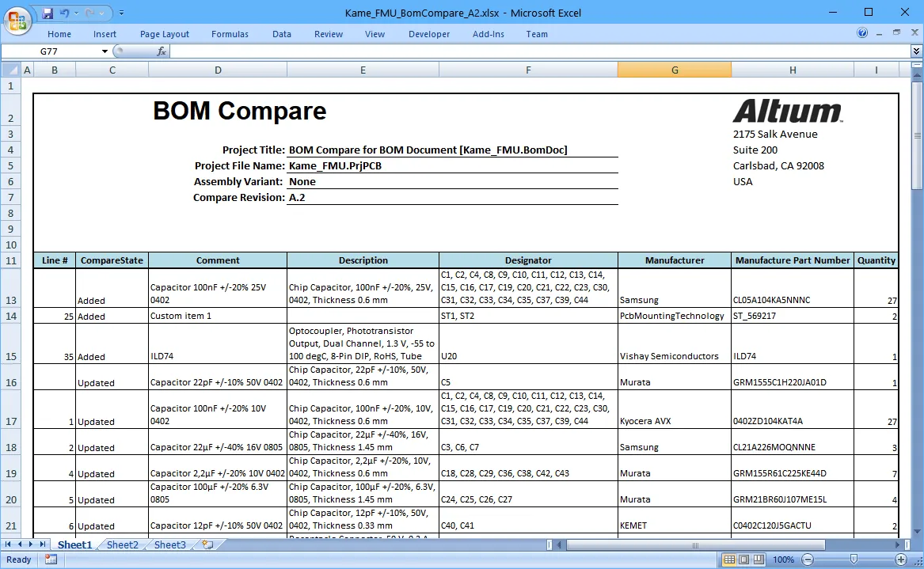The height and width of the screenshot is (569, 924).
Task: Click the Name Box showing G77
Action: (x=51, y=51)
